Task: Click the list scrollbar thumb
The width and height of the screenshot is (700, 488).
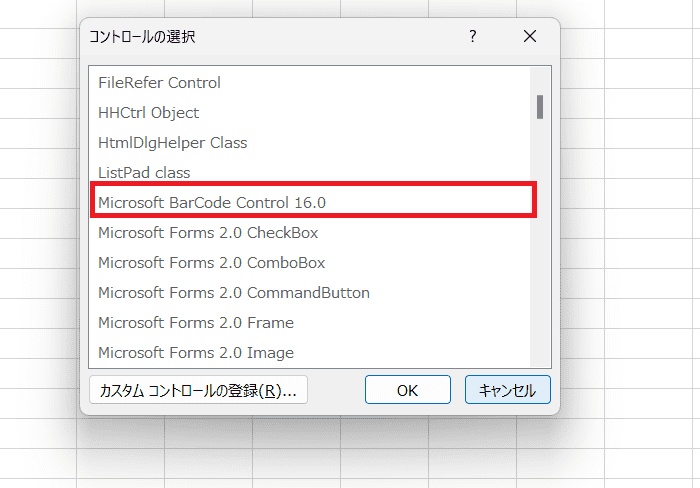Action: [x=540, y=106]
